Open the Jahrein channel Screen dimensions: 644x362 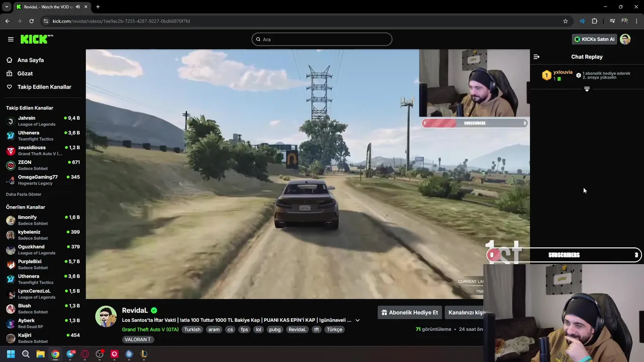(x=43, y=121)
